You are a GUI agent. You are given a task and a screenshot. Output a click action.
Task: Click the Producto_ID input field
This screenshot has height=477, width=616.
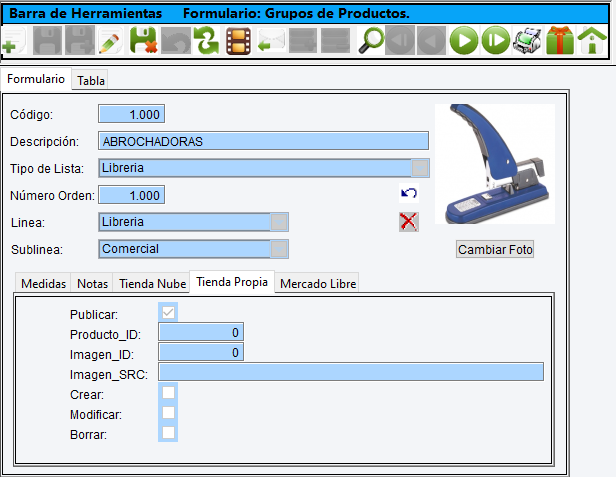[201, 332]
